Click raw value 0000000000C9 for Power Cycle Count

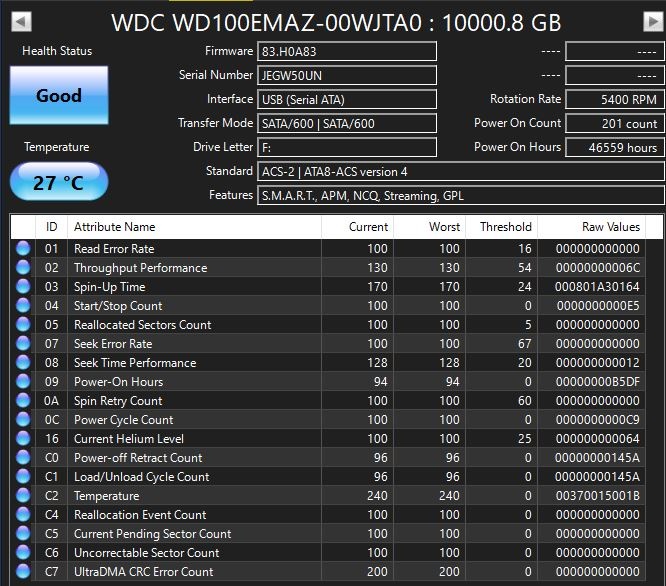[x=598, y=420]
